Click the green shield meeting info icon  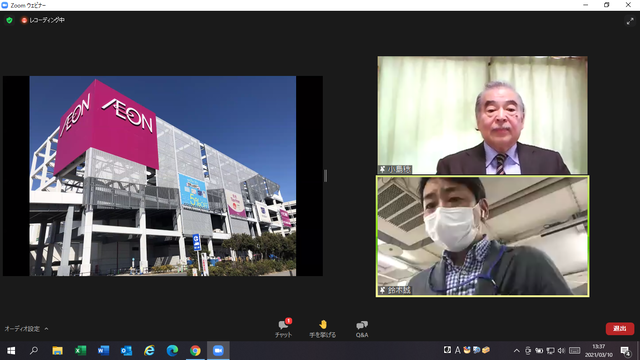9,20
